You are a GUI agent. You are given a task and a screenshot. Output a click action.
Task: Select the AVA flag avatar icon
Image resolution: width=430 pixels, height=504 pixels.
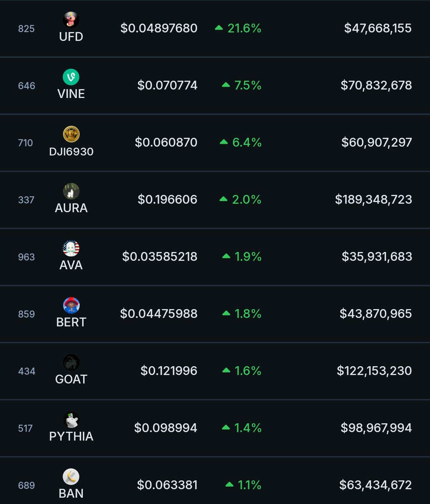71,248
